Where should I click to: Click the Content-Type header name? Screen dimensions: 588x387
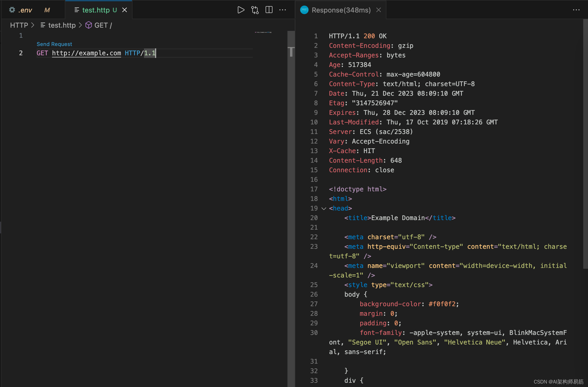[352, 84]
